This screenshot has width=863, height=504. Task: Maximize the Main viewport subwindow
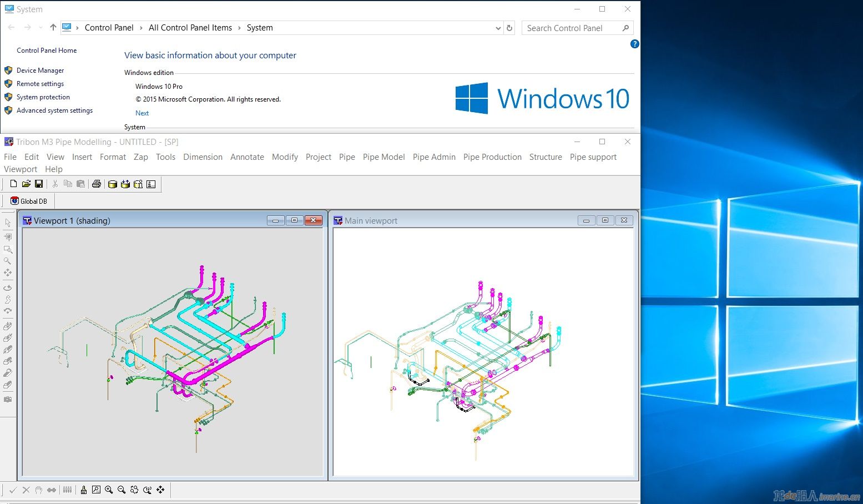click(x=605, y=220)
